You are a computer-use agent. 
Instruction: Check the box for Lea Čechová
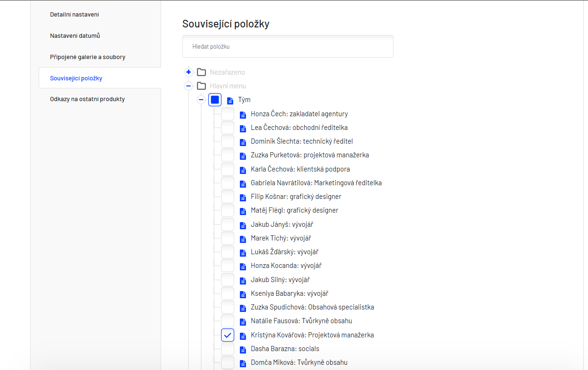click(x=228, y=128)
